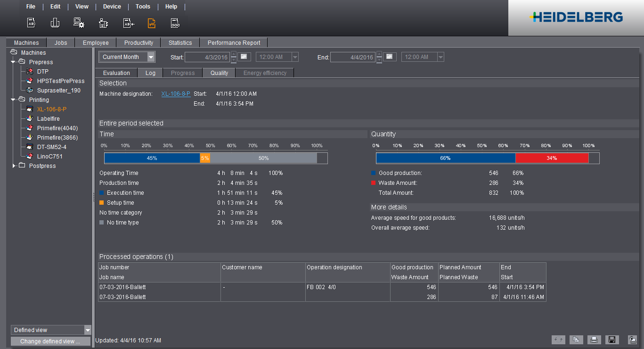
Task: Open the start time 12:00 AM dropdown
Action: (294, 57)
